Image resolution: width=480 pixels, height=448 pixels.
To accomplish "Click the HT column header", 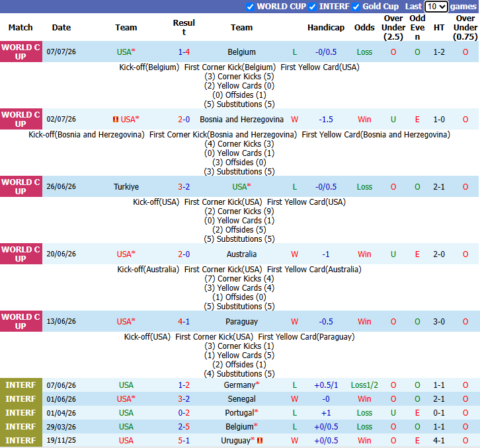I will 439,28.
